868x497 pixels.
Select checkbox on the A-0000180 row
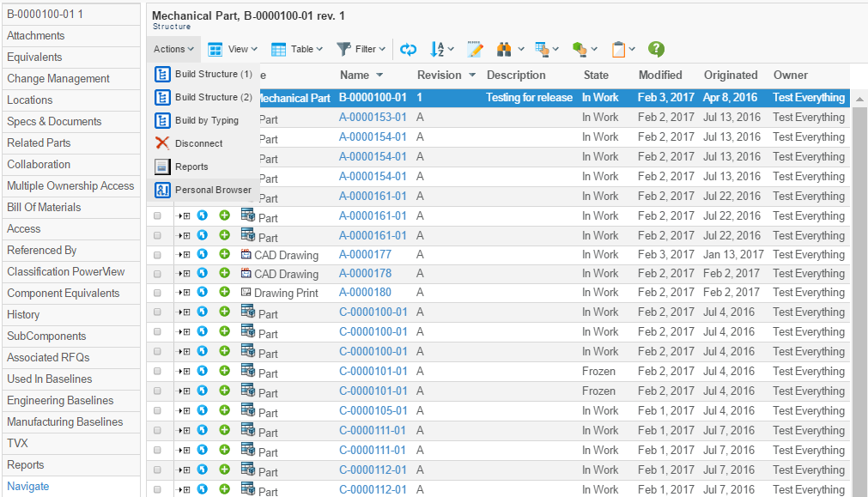(x=157, y=293)
